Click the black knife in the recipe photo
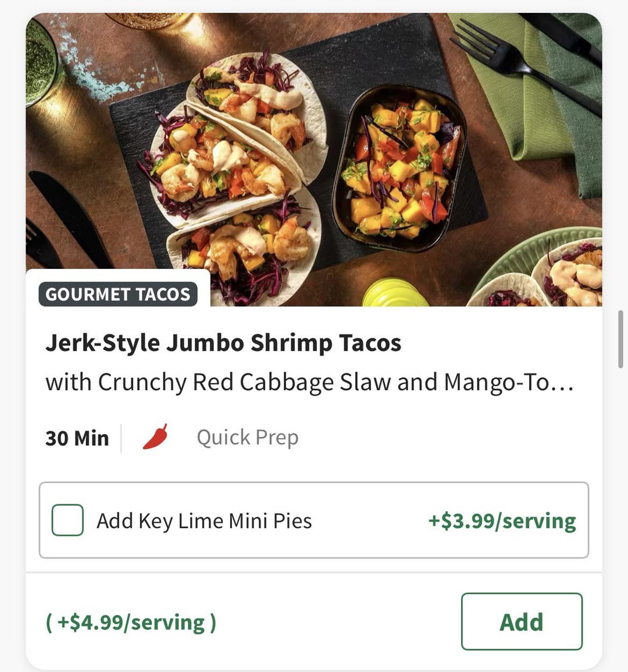The height and width of the screenshot is (672, 628). click(70, 215)
